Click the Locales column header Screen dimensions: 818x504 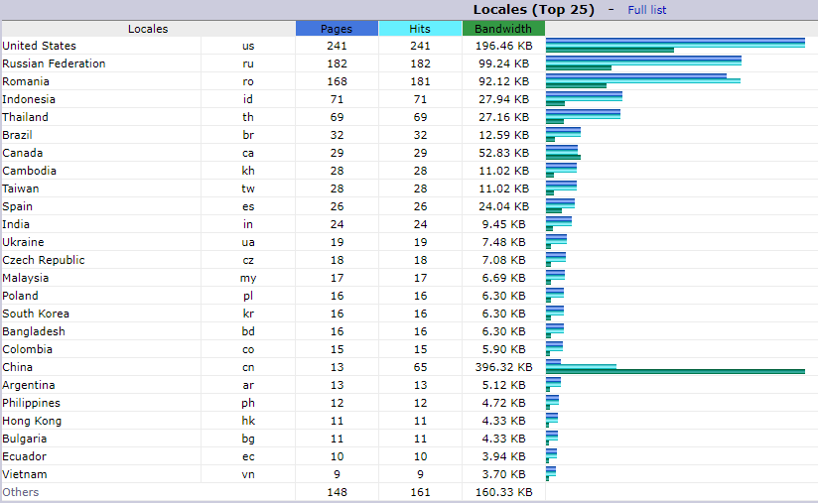click(148, 29)
